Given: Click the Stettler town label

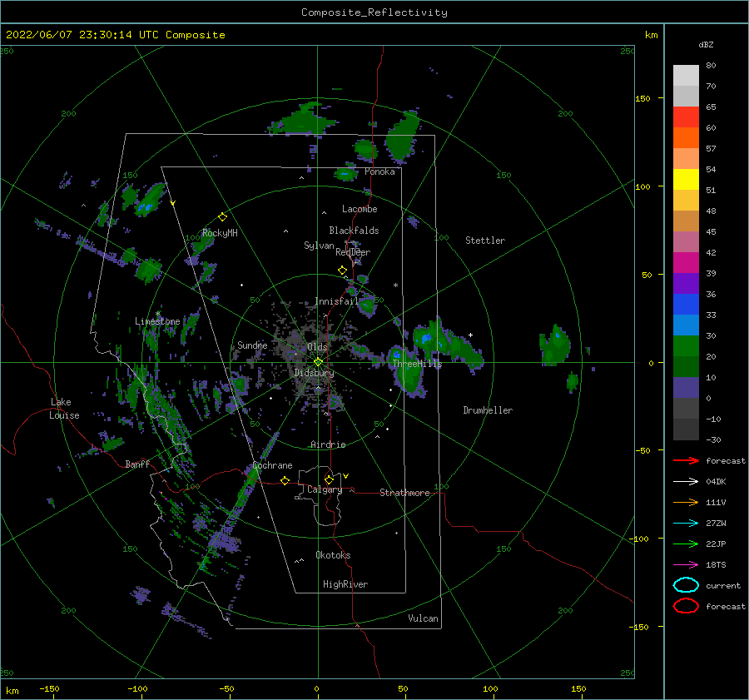Looking at the screenshot, I should pyautogui.click(x=485, y=241).
